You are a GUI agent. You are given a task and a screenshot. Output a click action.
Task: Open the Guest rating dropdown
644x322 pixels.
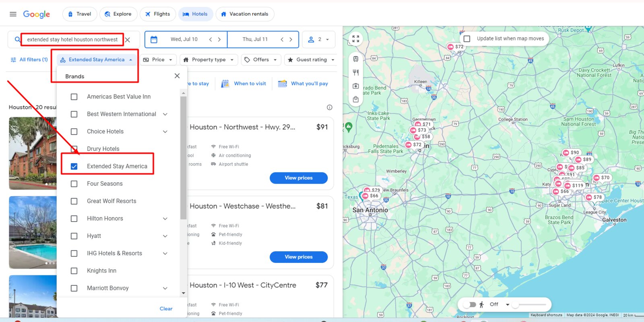click(x=311, y=59)
